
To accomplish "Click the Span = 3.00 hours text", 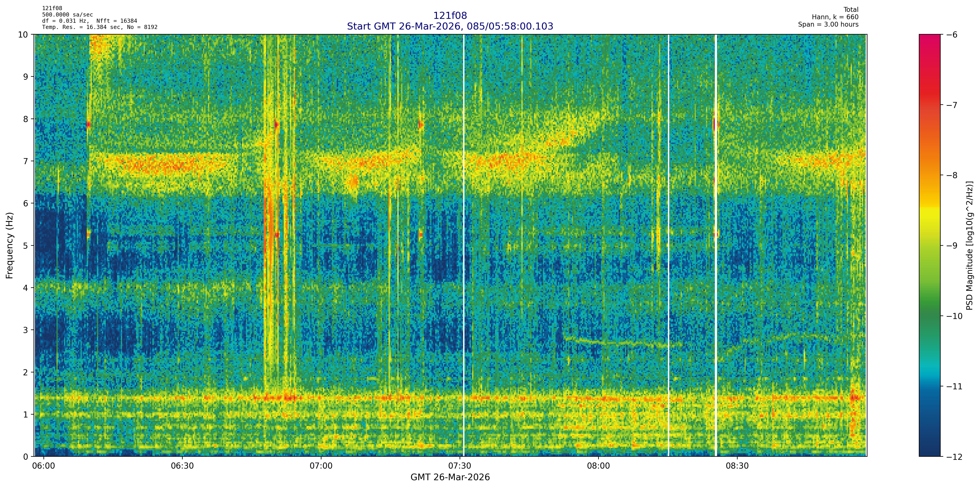I will click(828, 24).
